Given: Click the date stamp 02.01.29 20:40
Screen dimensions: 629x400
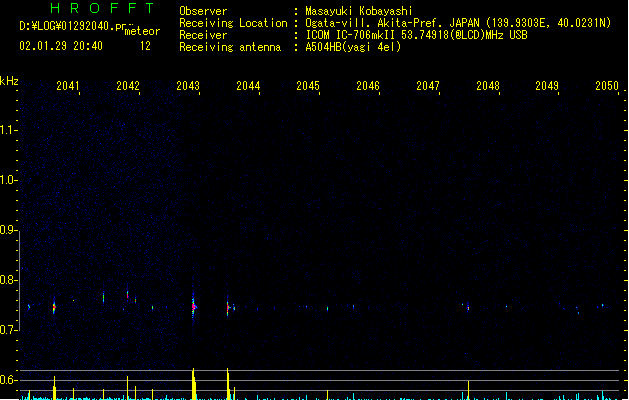Looking at the screenshot, I should [61, 46].
